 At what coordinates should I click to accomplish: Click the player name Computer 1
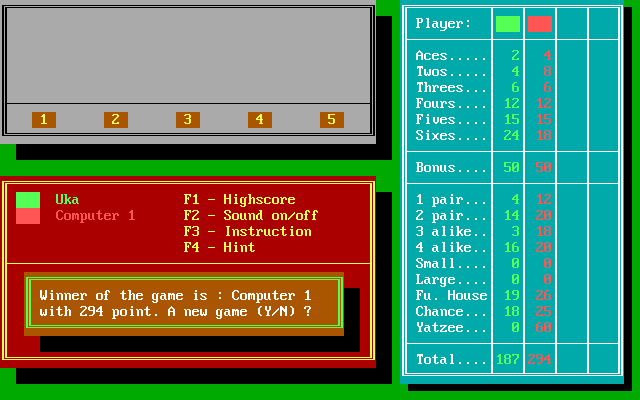(x=96, y=216)
